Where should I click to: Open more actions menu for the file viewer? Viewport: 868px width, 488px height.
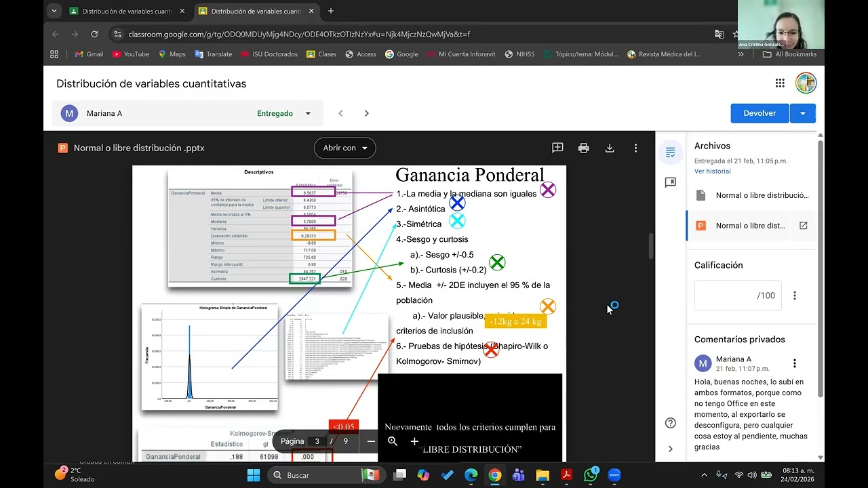pos(635,148)
